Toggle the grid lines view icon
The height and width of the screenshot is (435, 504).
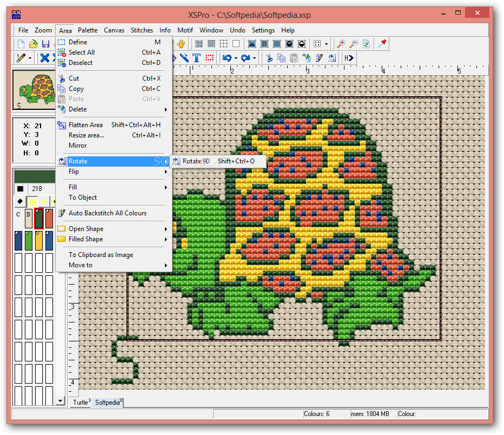(224, 44)
